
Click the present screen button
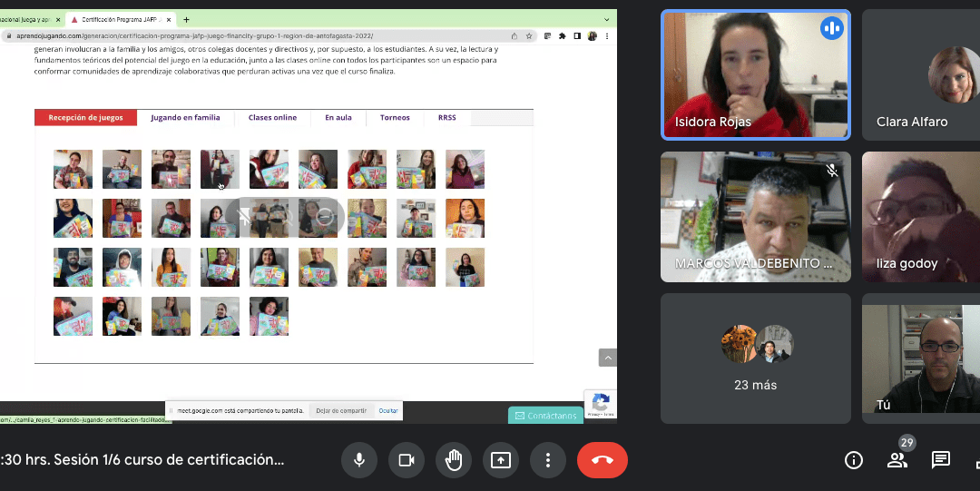click(x=501, y=460)
